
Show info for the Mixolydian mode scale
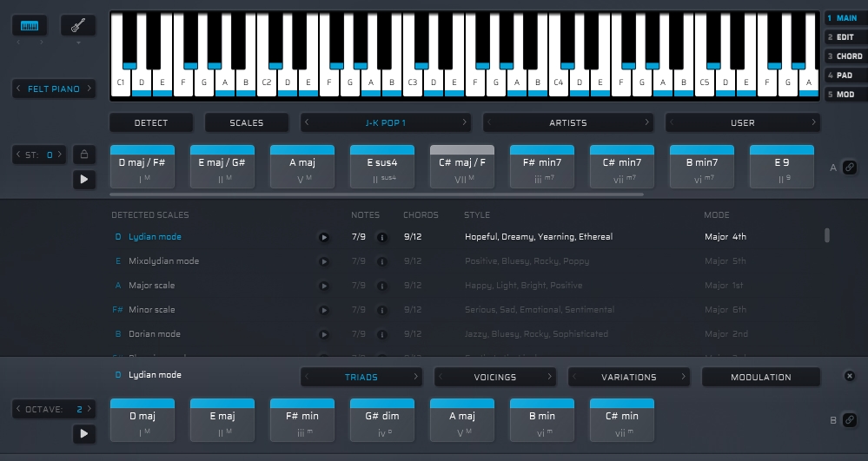point(381,261)
